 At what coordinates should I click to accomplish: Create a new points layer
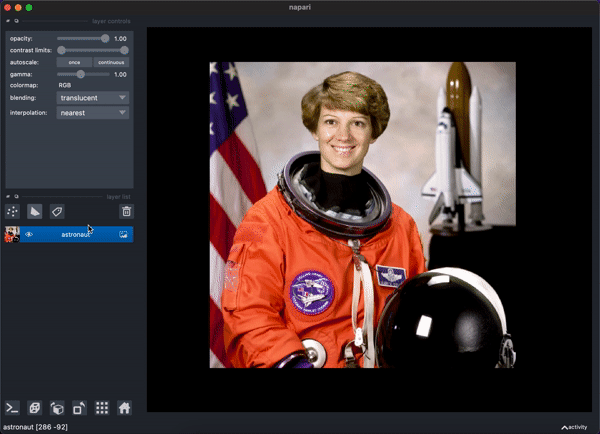click(12, 211)
